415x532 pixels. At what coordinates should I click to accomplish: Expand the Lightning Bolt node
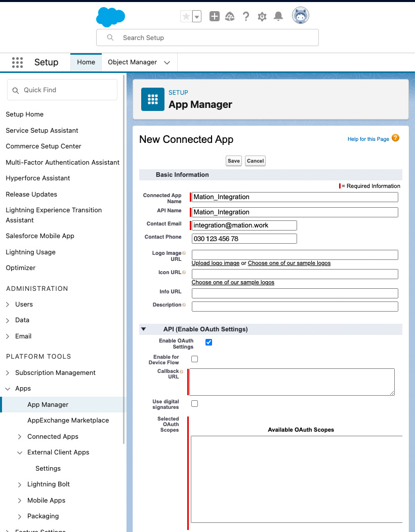20,485
